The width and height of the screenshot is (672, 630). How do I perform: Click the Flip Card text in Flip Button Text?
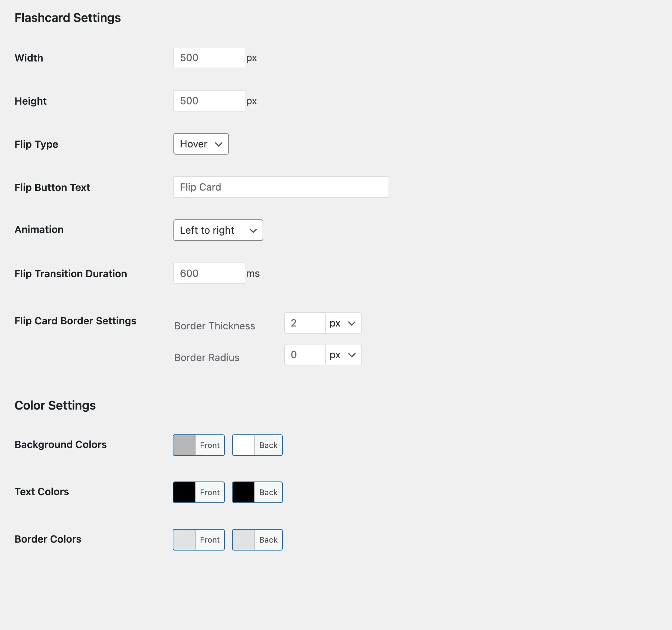[200, 187]
